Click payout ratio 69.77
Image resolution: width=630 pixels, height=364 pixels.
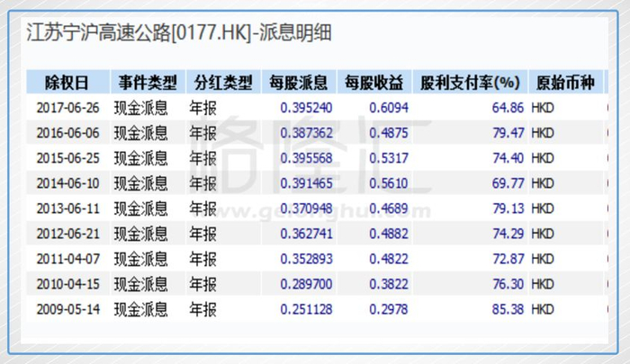(x=508, y=183)
